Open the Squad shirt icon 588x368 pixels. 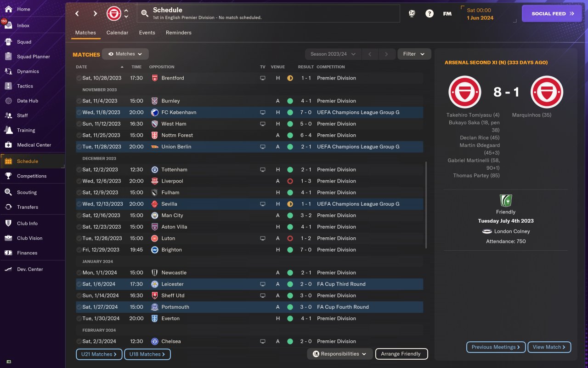pyautogui.click(x=8, y=42)
